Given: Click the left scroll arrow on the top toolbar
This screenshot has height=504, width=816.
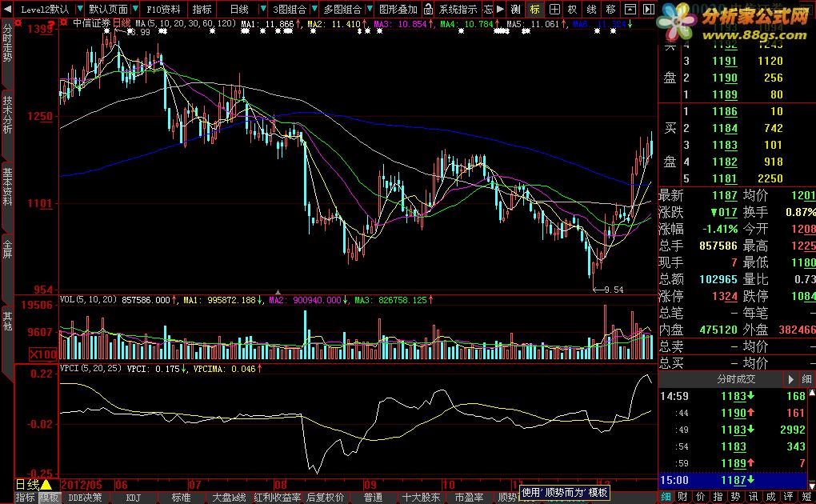Looking at the screenshot, I should pyautogui.click(x=6, y=9).
